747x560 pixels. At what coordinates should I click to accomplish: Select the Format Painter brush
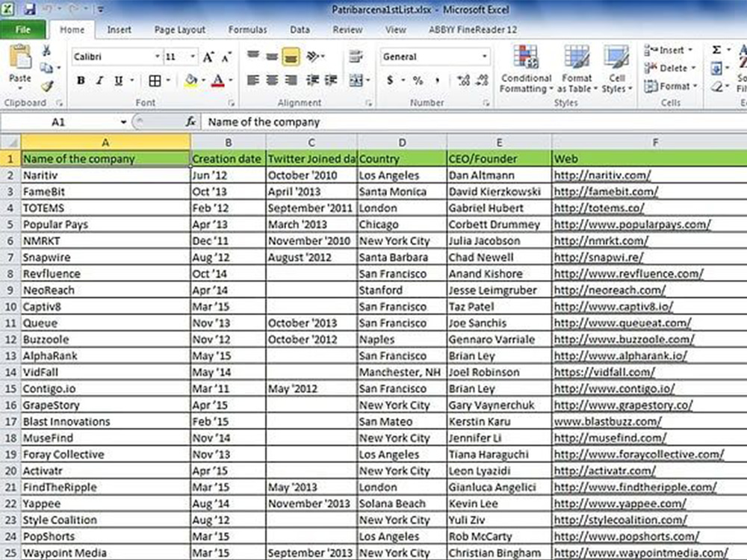point(46,86)
